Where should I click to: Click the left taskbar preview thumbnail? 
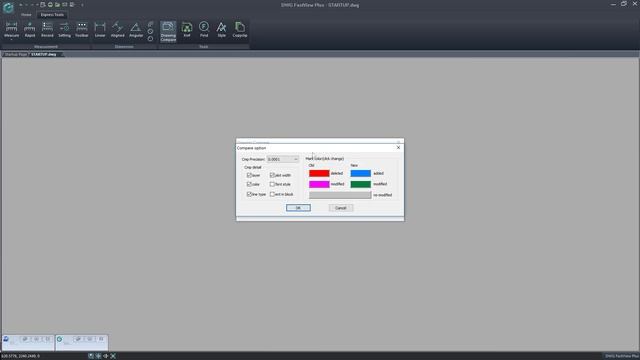(28, 342)
